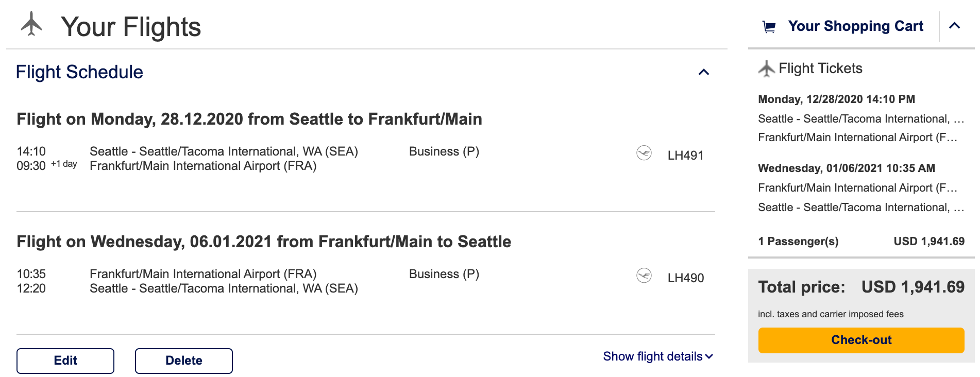
Task: Click the Total price USD 1,941.69 amount
Action: [913, 287]
